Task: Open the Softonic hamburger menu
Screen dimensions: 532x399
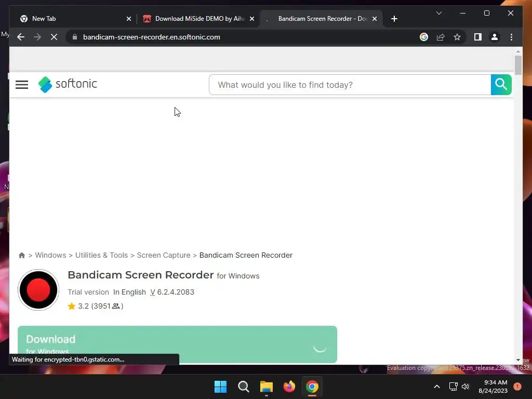Action: (x=22, y=85)
